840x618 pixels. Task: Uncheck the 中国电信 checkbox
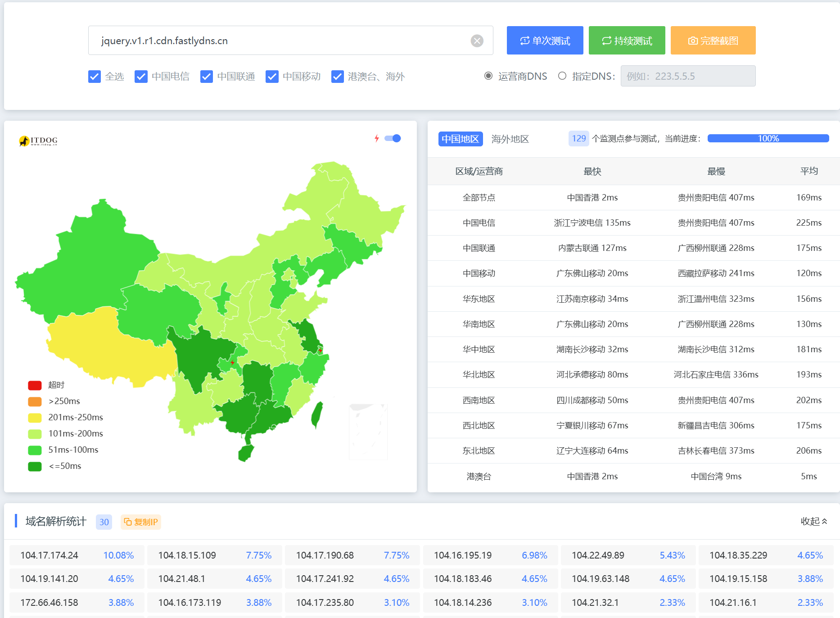141,77
